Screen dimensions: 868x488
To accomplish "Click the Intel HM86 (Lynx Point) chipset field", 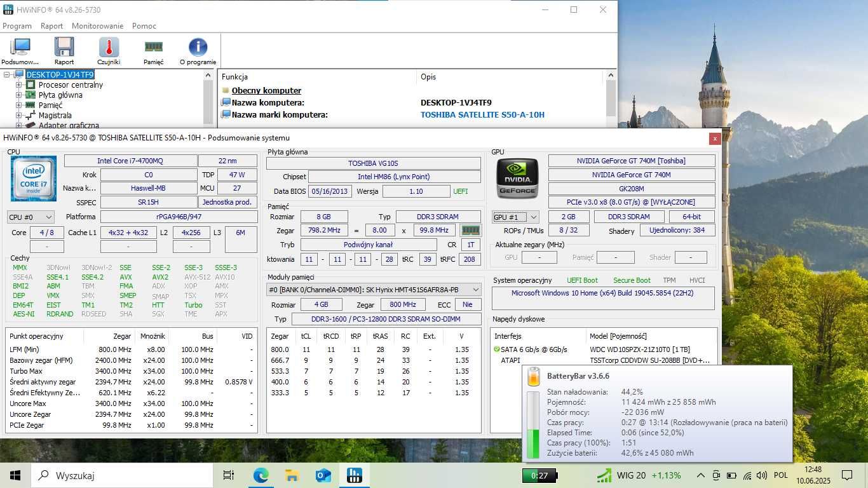I will click(x=394, y=177).
